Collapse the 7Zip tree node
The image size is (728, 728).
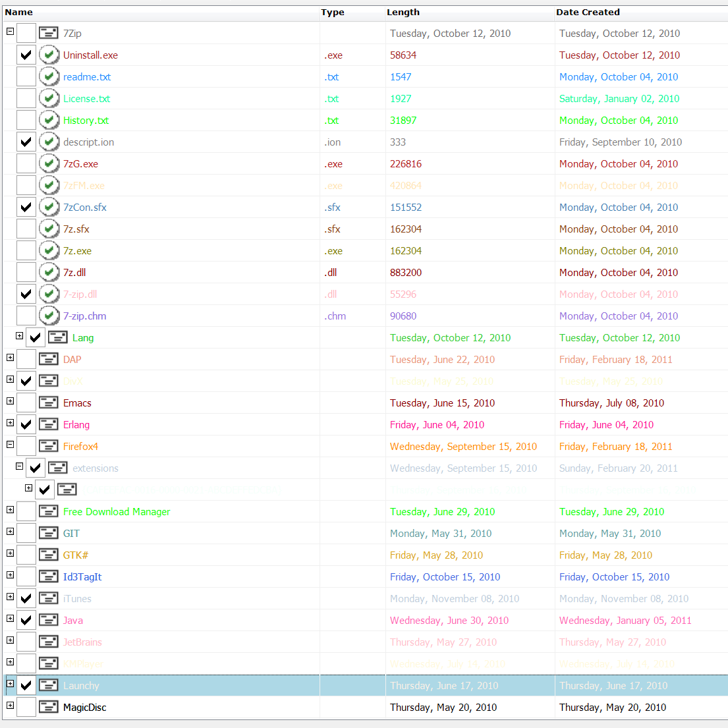(10, 31)
